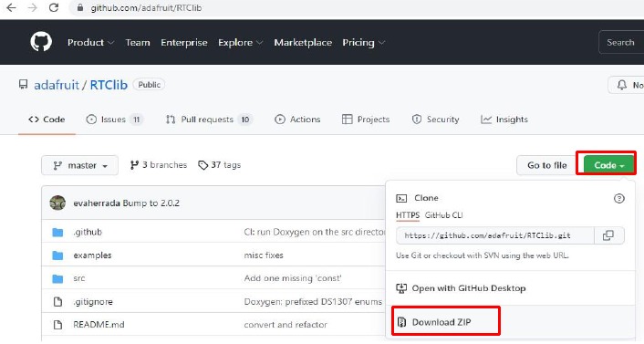Open commit 'Doxygen: prefixed DS1307 enums'
This screenshot has height=344, width=644.
[313, 302]
